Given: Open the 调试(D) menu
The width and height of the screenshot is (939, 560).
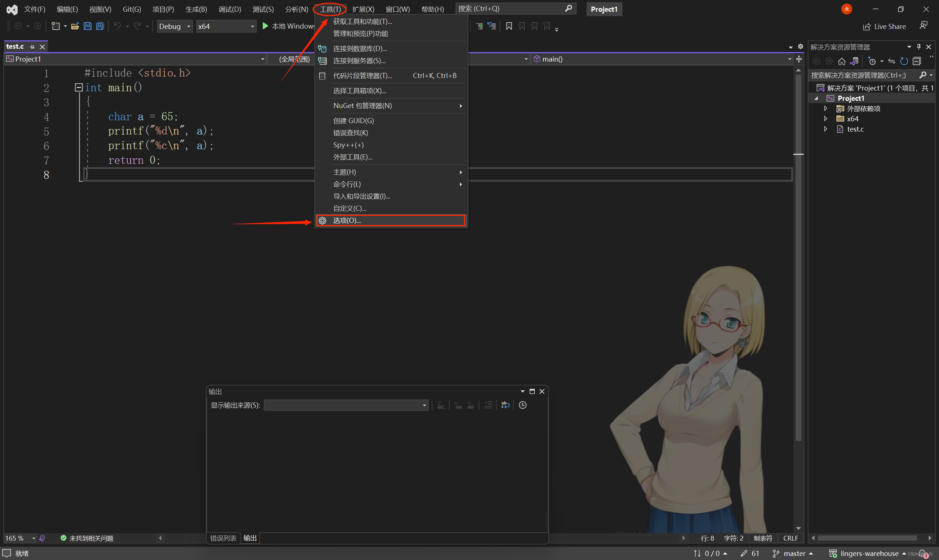Looking at the screenshot, I should 230,9.
